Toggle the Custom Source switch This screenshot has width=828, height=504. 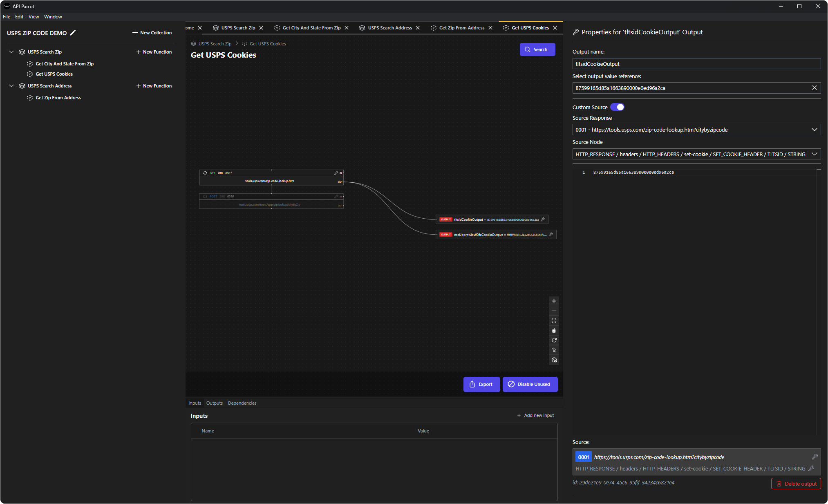[617, 107]
